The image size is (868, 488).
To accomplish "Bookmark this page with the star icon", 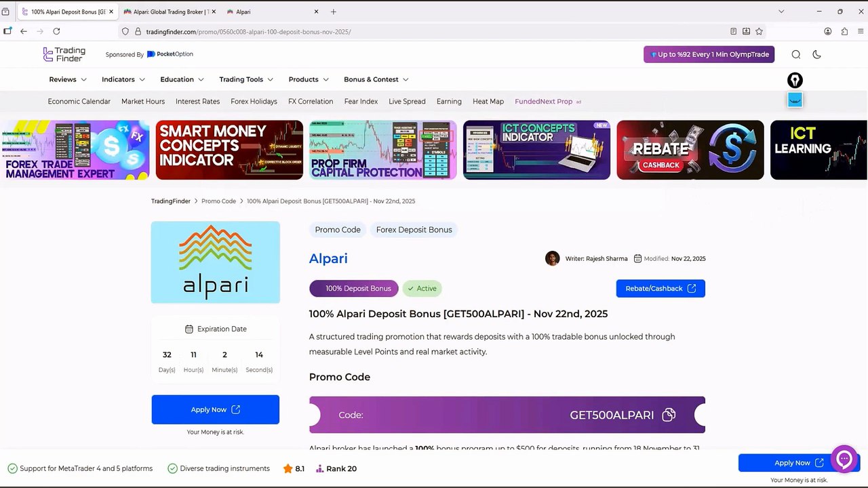I will tap(759, 31).
